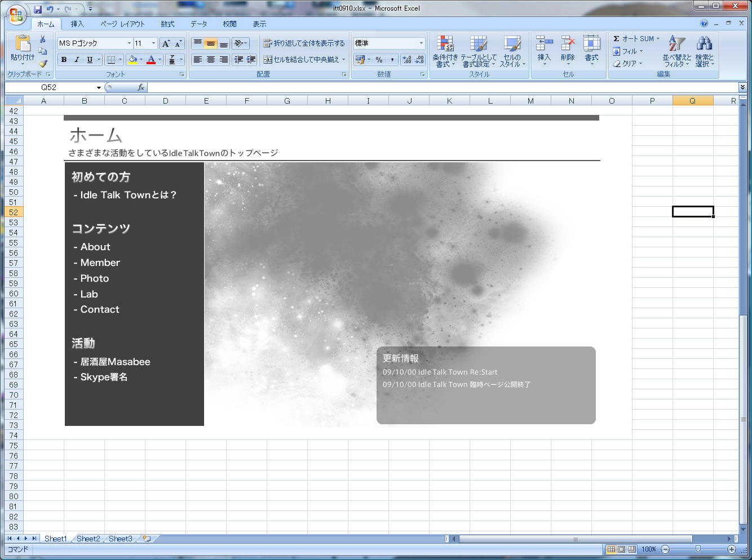Adjust the zoom slider handle
This screenshot has height=560, width=752.
point(698,549)
